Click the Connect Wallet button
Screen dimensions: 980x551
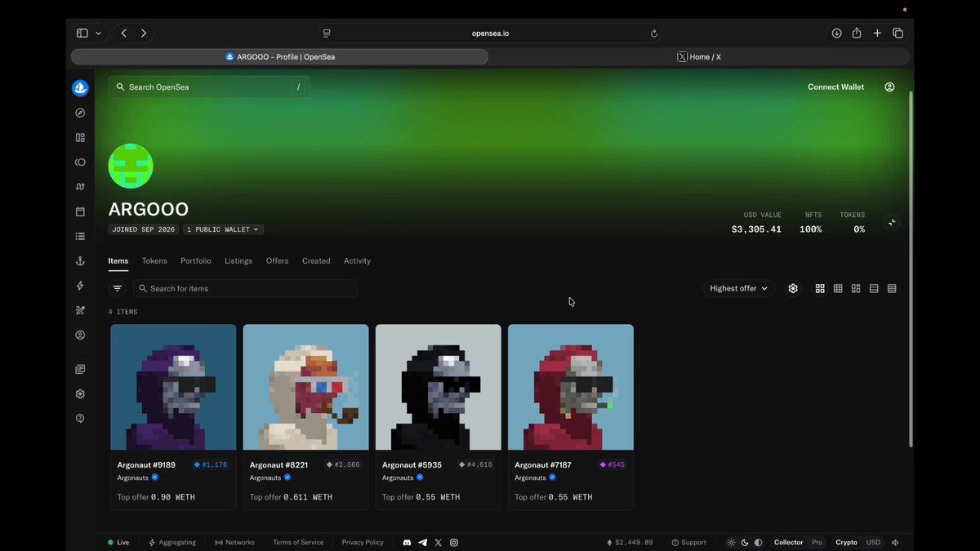[835, 87]
